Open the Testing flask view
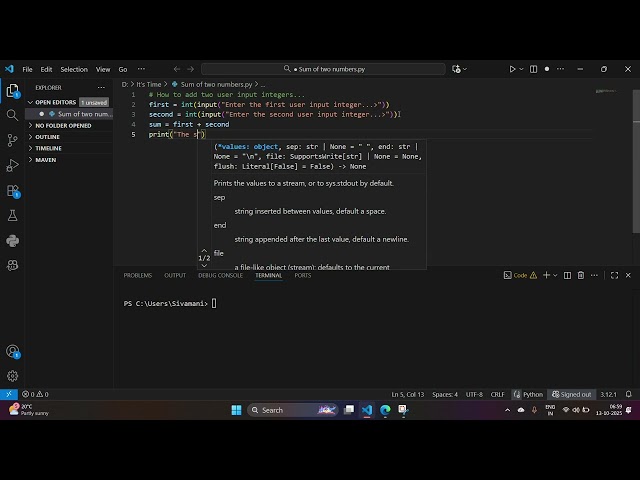 [12, 216]
